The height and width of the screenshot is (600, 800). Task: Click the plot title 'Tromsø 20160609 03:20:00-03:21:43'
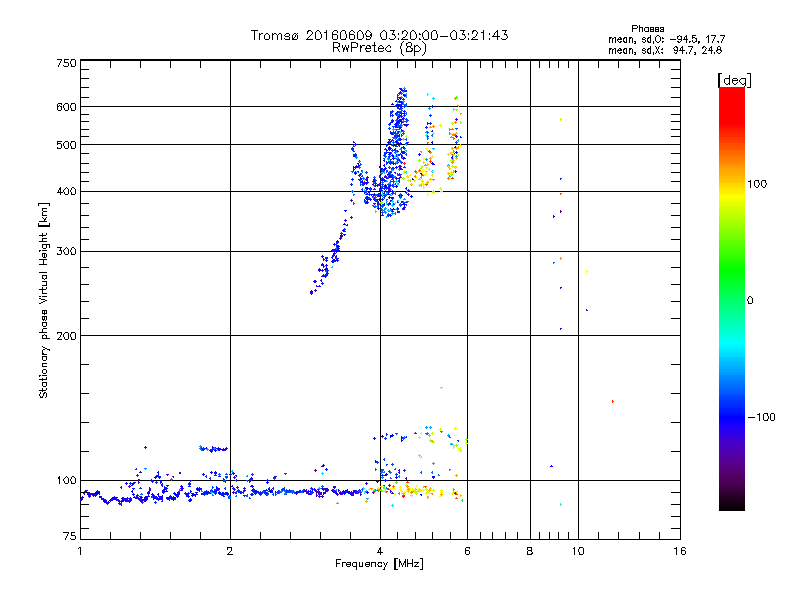[379, 35]
